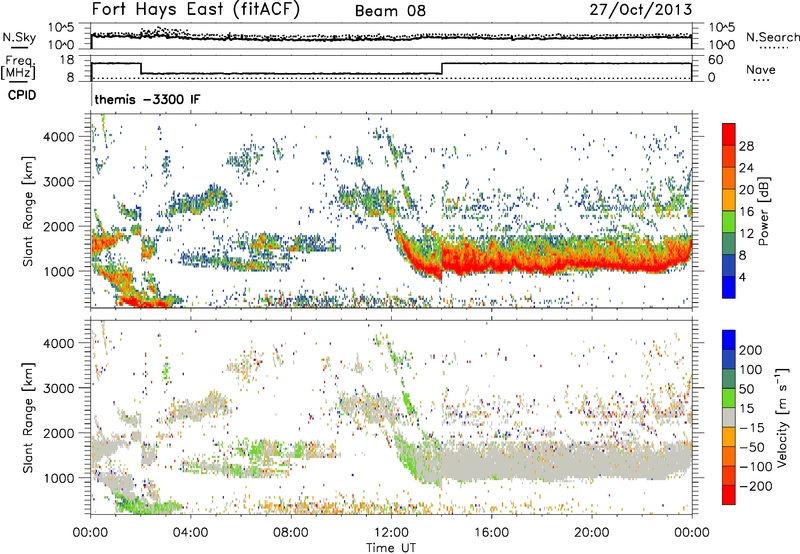This screenshot has width=800, height=554.
Task: Click the frequency step-up near 14:00 UT
Action: point(442,68)
